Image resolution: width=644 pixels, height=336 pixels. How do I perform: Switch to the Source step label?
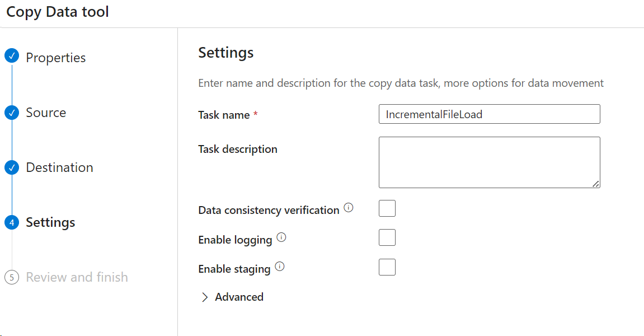[x=46, y=113]
